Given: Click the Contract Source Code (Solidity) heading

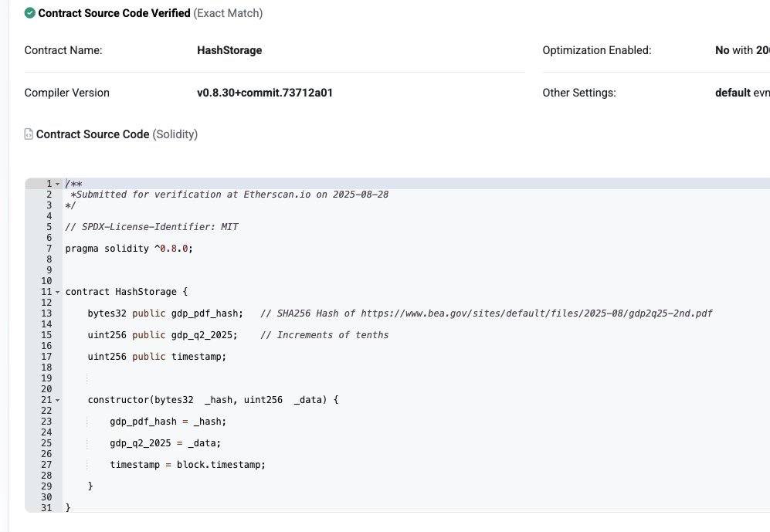Looking at the screenshot, I should [117, 134].
